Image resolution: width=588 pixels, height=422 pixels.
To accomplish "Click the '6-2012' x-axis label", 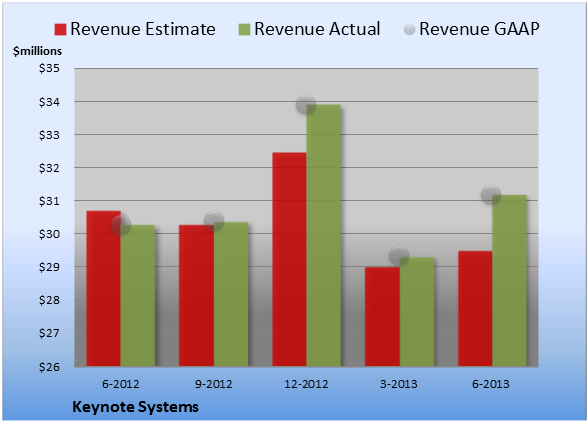I will [x=121, y=384].
